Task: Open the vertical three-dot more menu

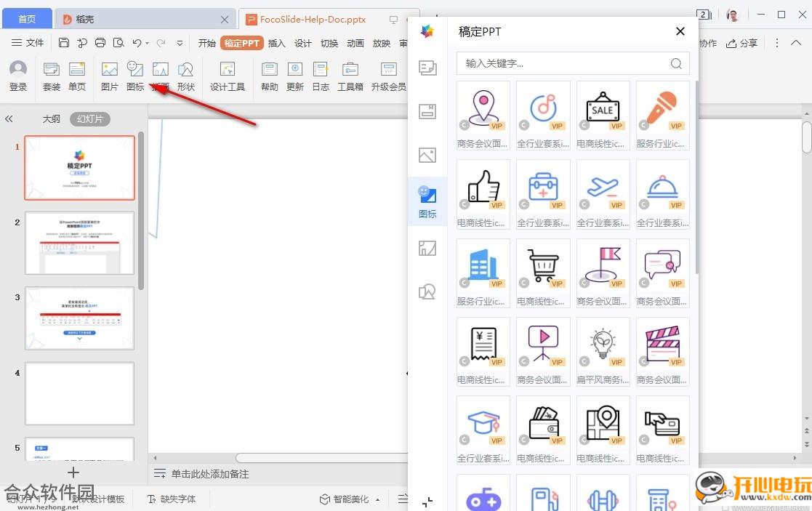Action: click(776, 43)
